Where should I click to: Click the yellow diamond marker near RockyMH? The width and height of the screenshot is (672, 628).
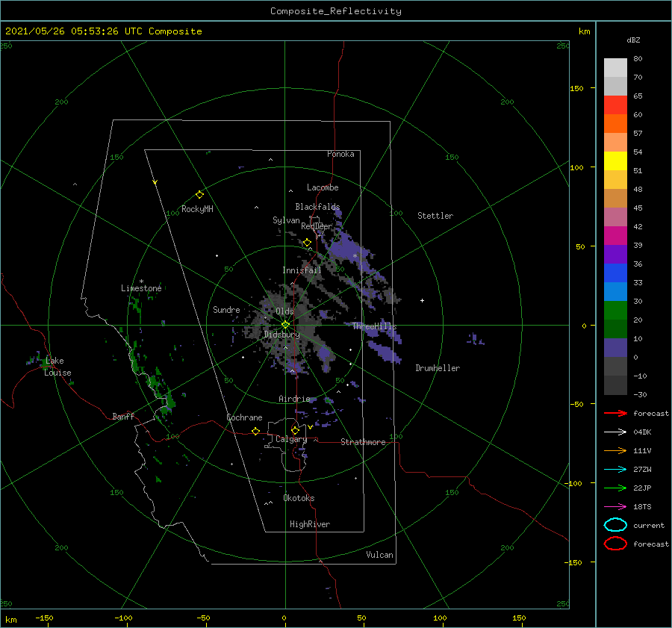[x=199, y=195]
